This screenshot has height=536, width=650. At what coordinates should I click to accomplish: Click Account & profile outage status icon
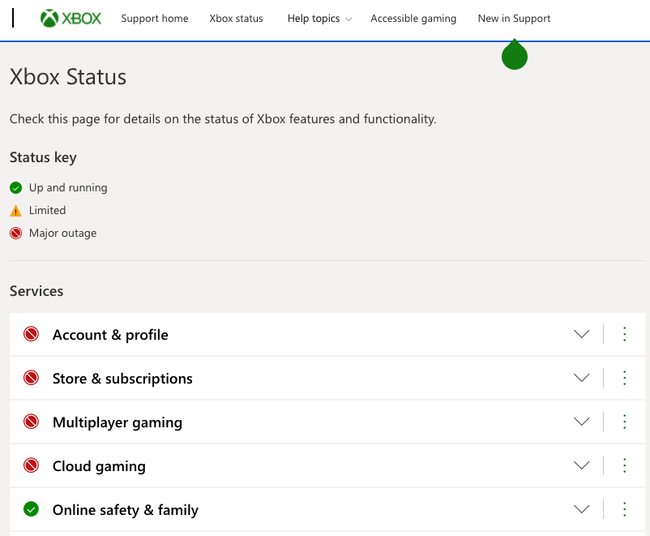point(31,334)
